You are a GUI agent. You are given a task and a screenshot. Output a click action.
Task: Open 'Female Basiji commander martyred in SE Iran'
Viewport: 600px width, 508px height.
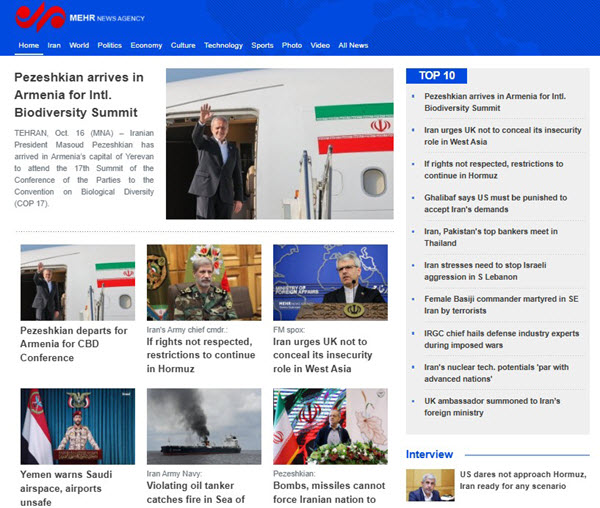click(x=501, y=304)
